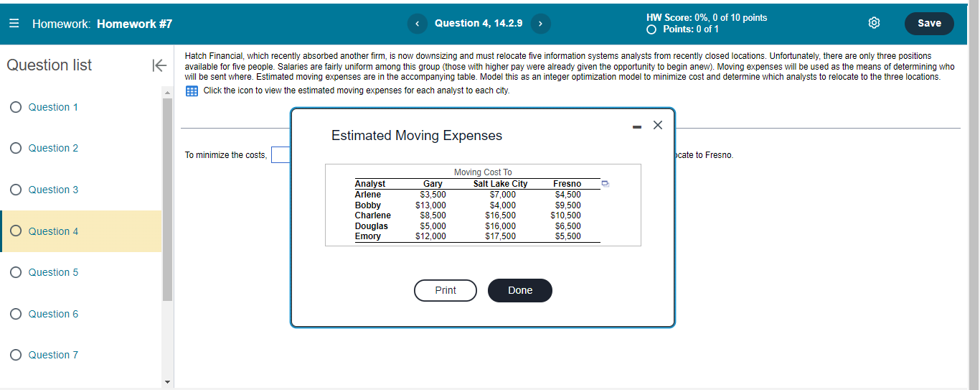
Task: Click the $12,000 cell for Emory to Gary
Action: click(x=431, y=236)
